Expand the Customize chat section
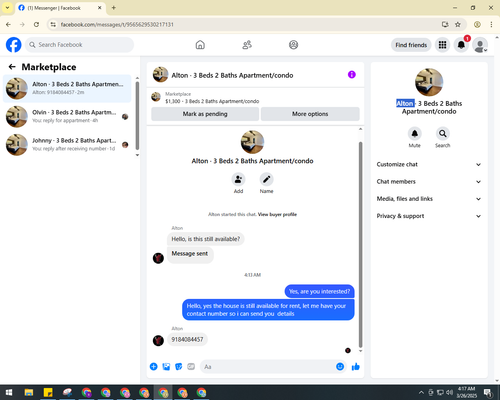Image resolution: width=500 pixels, height=400 pixels. 429,164
